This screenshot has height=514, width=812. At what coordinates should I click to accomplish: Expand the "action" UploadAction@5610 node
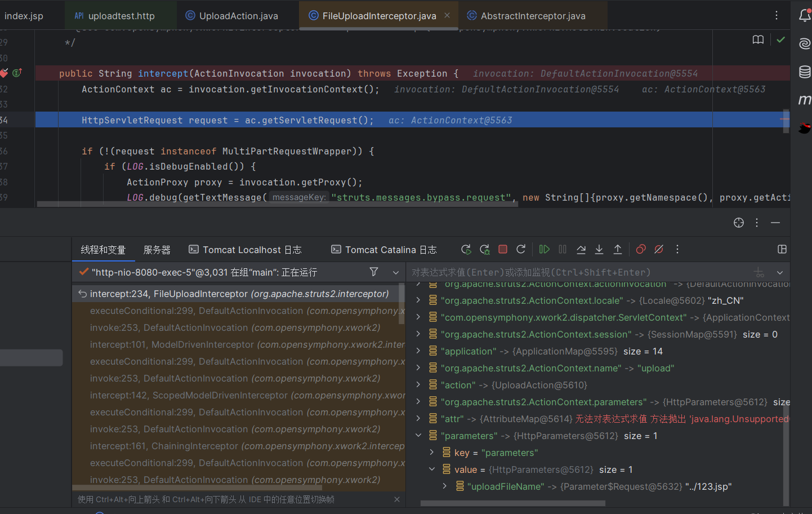pyautogui.click(x=418, y=385)
